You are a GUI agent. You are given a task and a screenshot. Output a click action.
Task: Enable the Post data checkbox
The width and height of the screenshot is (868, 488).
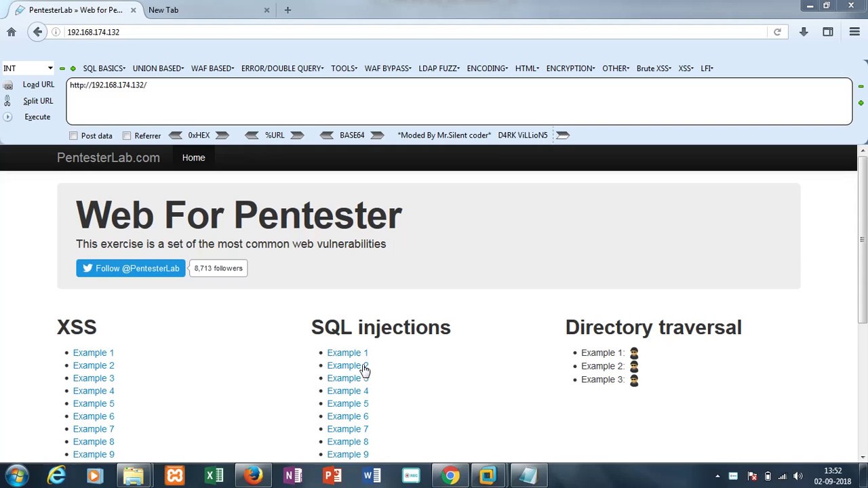pyautogui.click(x=73, y=136)
